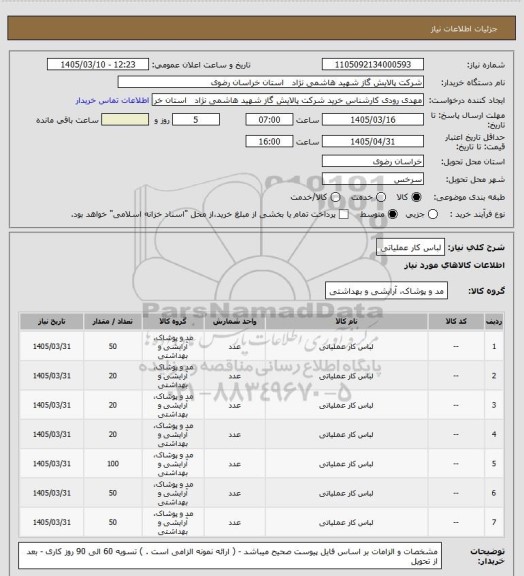Screen dimensions: 524x576
Task: Click the announcement date field 1405/03/10 - 12:23
Action: [98, 64]
